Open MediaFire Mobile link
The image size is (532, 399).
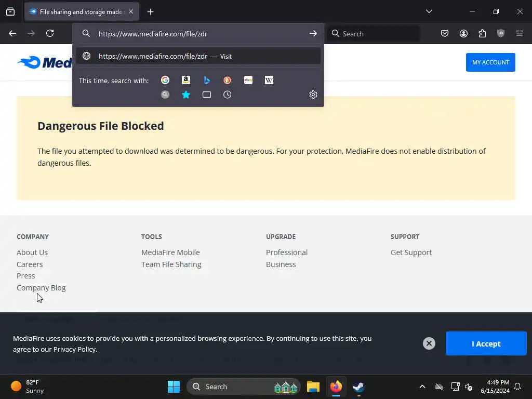point(170,252)
